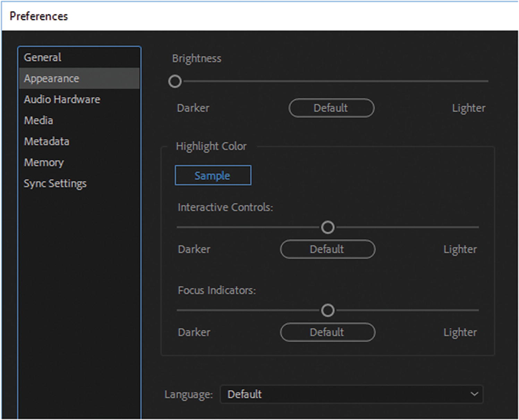
Task: Click Darker label under Interactive Controls
Action: [194, 249]
